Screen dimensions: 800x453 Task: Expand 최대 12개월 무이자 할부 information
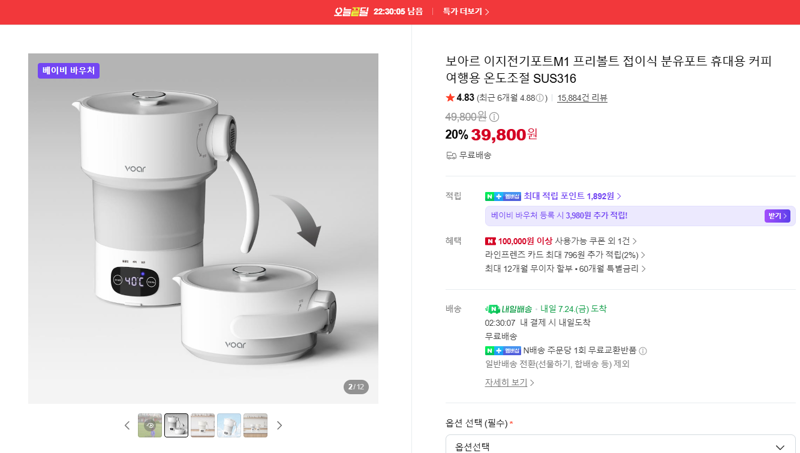565,268
